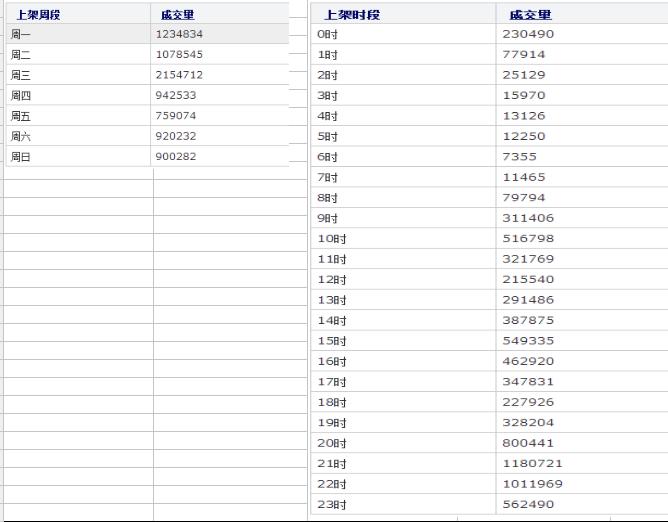Screen dimensions: 668x522
Task: Sort weekday table by 成交量 header
Action: click(178, 15)
